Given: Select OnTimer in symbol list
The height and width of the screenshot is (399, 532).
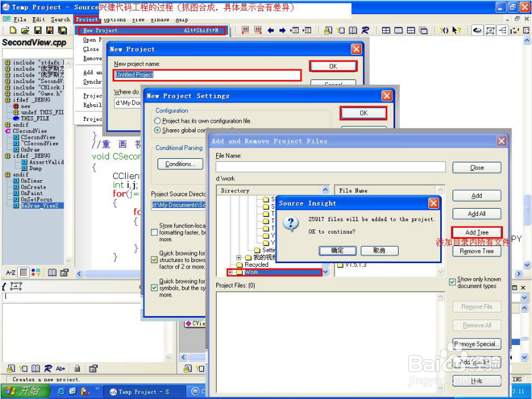Looking at the screenshot, I should 31,181.
